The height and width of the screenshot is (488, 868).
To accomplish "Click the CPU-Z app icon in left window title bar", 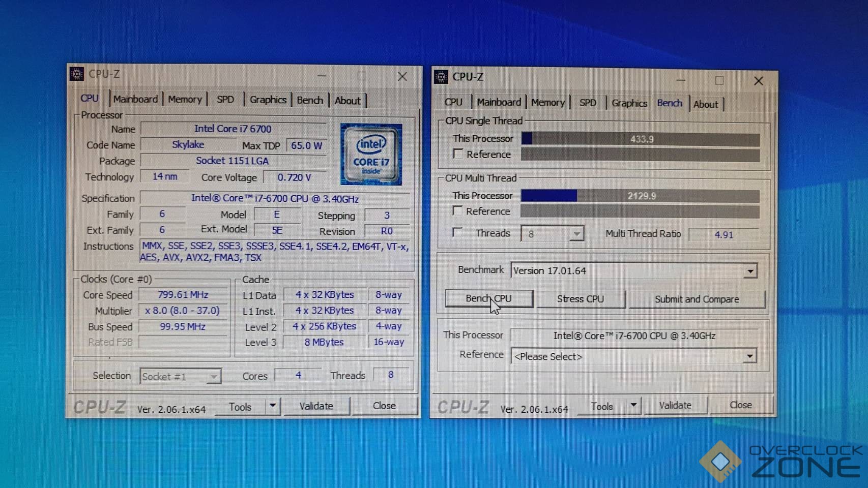I will click(x=77, y=74).
